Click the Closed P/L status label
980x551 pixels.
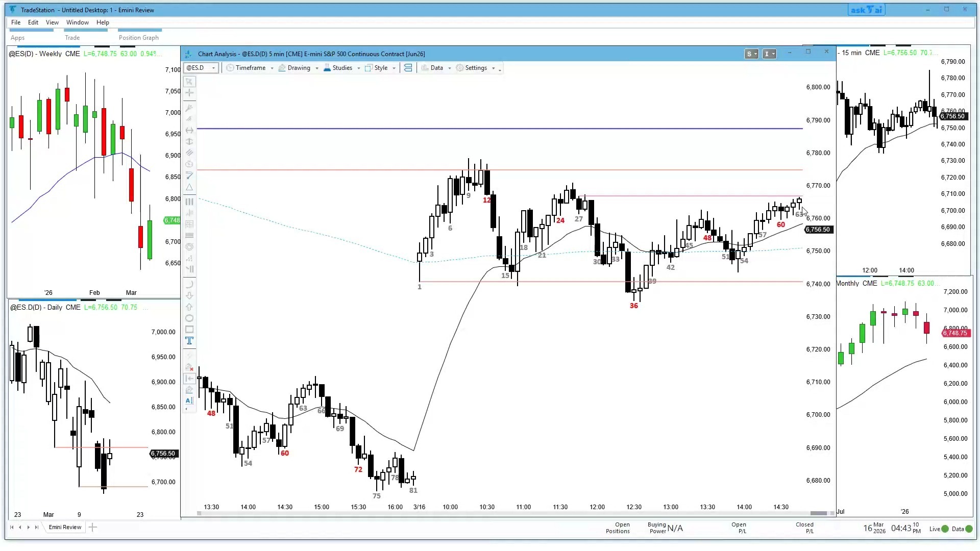tap(805, 528)
